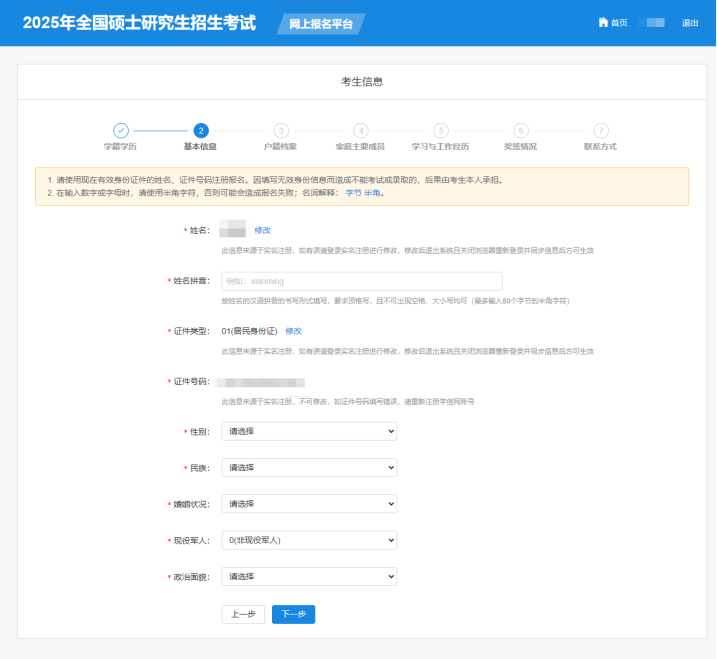This screenshot has width=717, height=659.
Task: Click step 2 circle 基本信息
Action: pyautogui.click(x=201, y=130)
